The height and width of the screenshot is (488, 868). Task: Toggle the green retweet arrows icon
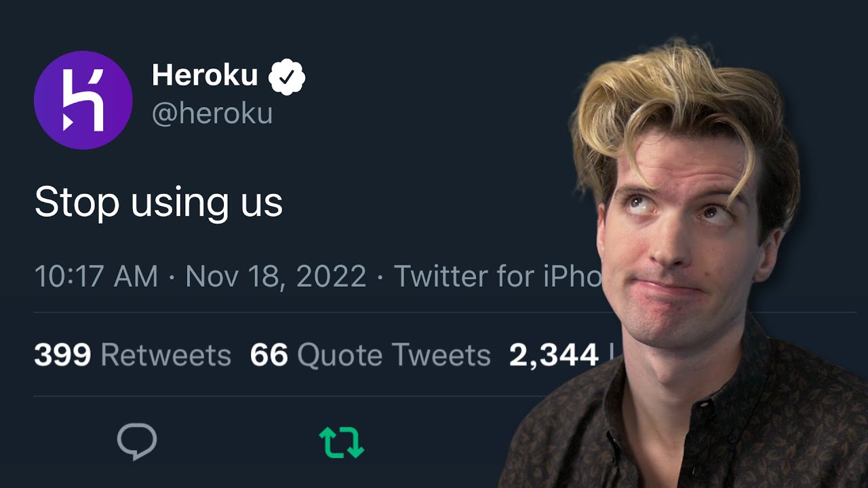[x=342, y=441]
